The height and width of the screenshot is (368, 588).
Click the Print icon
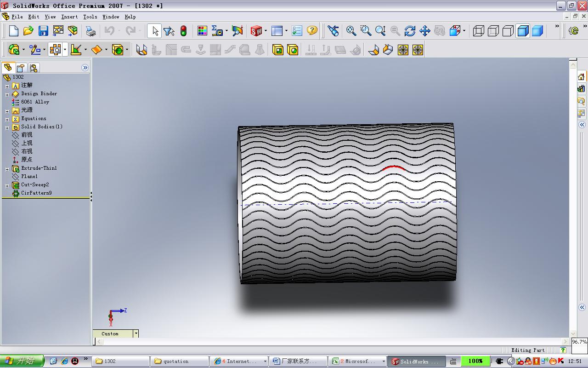[x=91, y=31]
